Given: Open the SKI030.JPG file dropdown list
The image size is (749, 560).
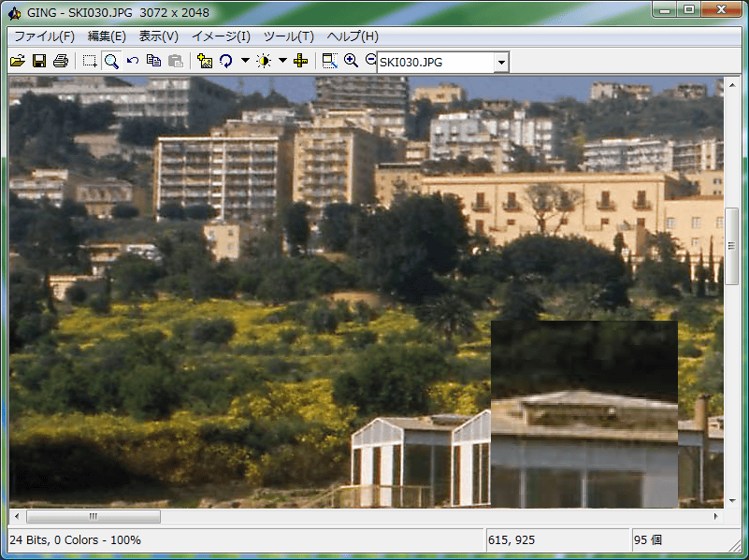Looking at the screenshot, I should point(501,63).
